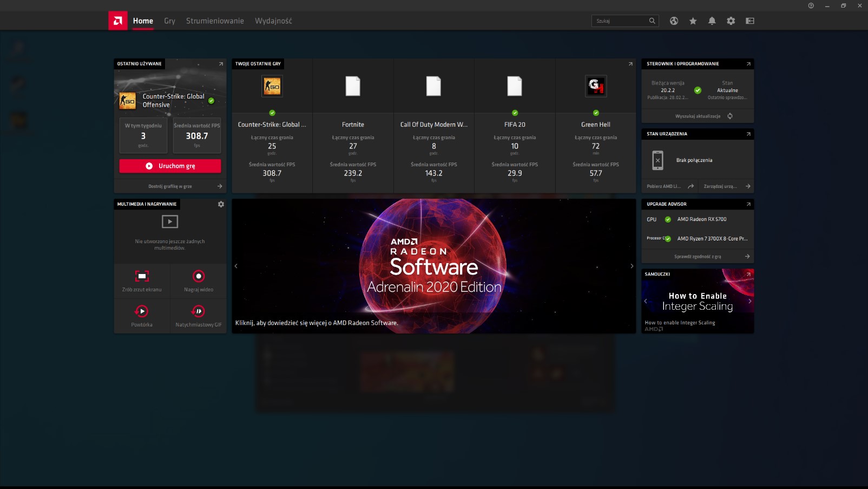Expand the Ostatnio używane panel
Viewport: 868px width, 489px height.
click(221, 64)
